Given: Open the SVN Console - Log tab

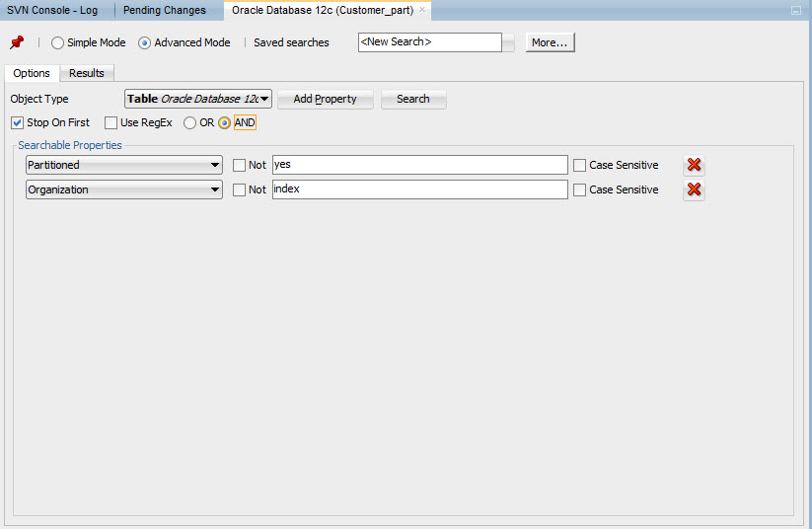Looking at the screenshot, I should tap(52, 10).
